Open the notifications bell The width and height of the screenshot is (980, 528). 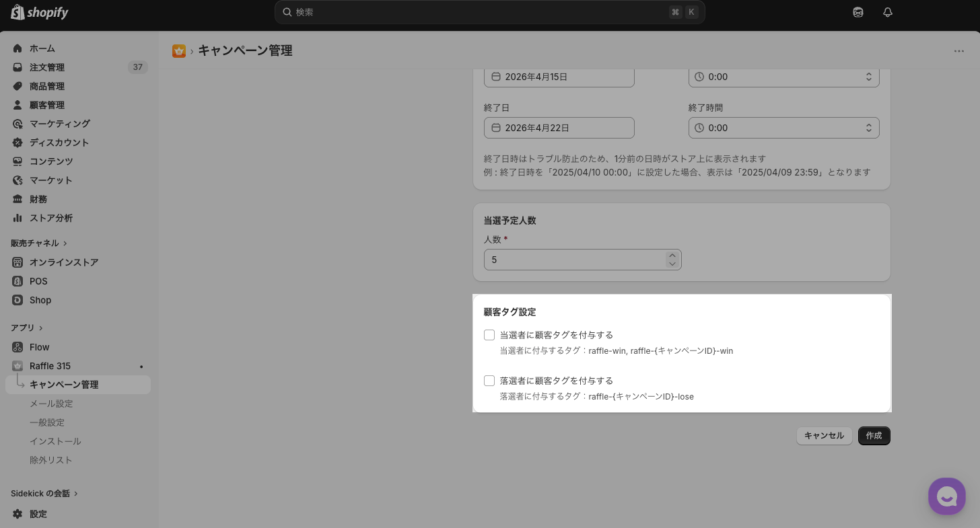tap(888, 12)
